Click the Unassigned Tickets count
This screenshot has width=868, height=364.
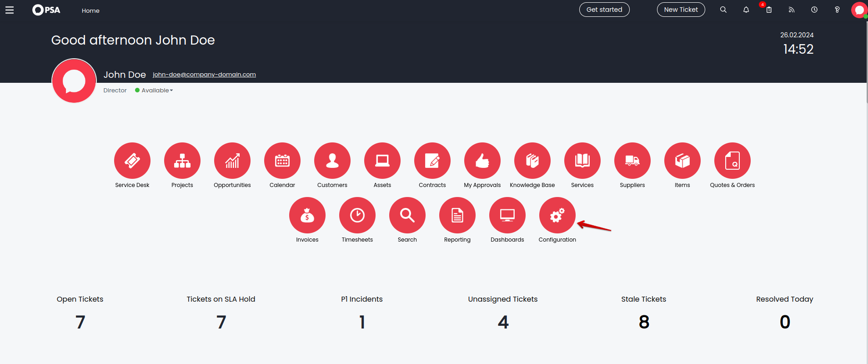tap(503, 322)
